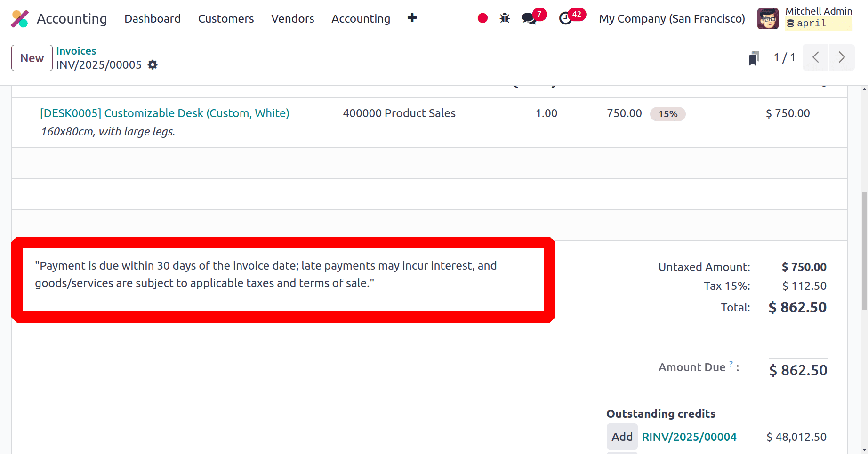Click the 160x80cm line description text
This screenshot has width=868, height=454.
108,132
